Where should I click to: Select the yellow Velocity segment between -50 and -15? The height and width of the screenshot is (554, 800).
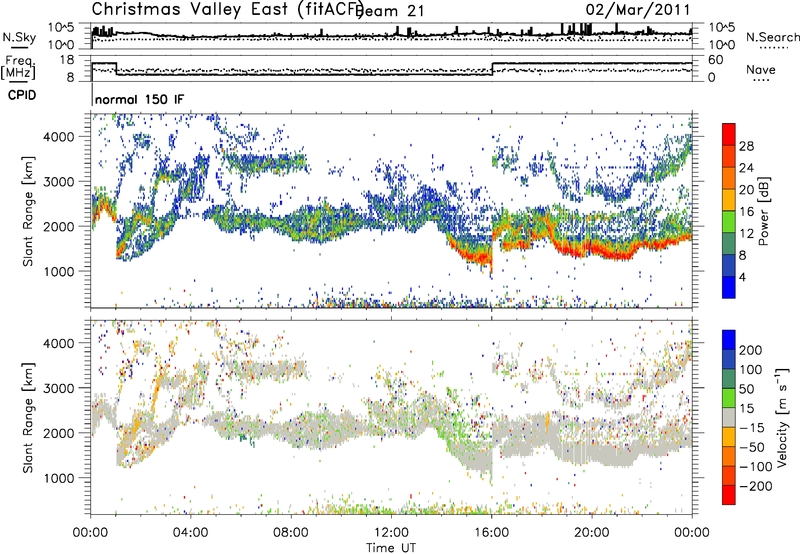click(729, 437)
